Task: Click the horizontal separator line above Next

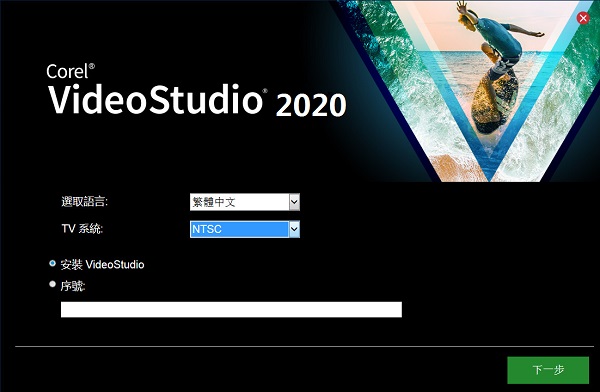Action: 304,346
